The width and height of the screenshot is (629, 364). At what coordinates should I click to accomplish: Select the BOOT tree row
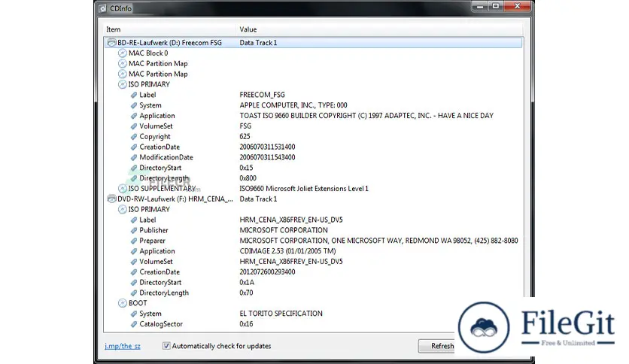click(x=313, y=303)
